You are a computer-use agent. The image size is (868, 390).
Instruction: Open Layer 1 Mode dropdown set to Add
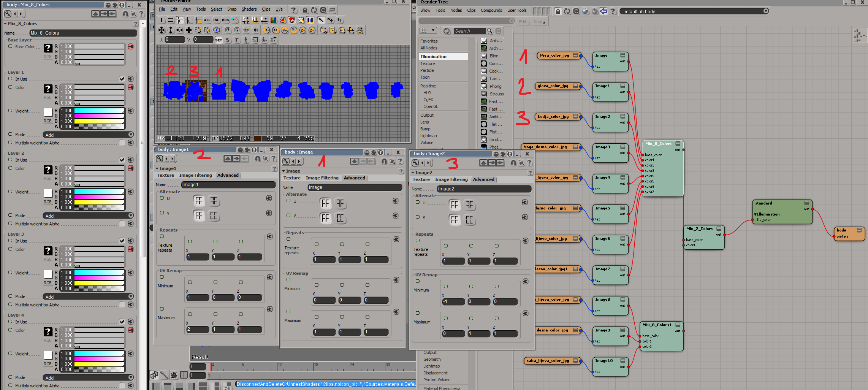click(x=88, y=135)
